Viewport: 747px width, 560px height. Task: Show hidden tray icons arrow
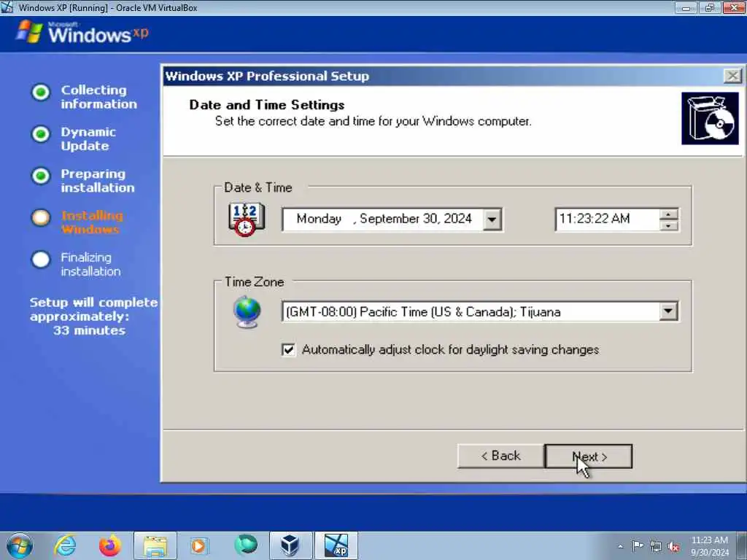[620, 547]
